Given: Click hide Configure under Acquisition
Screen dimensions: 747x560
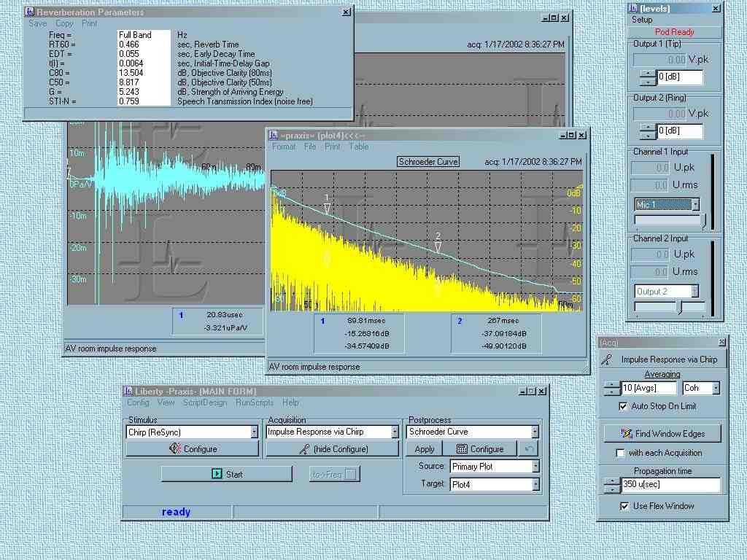Looking at the screenshot, I should coord(333,449).
